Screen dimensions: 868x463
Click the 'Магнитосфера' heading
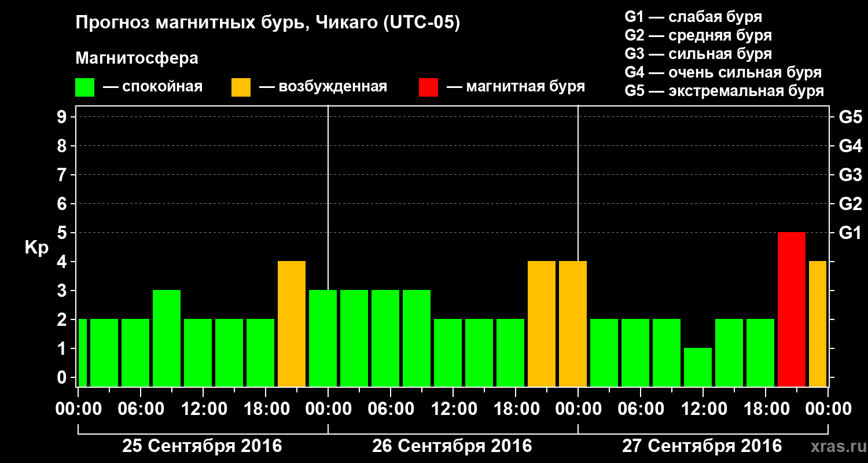137,58
